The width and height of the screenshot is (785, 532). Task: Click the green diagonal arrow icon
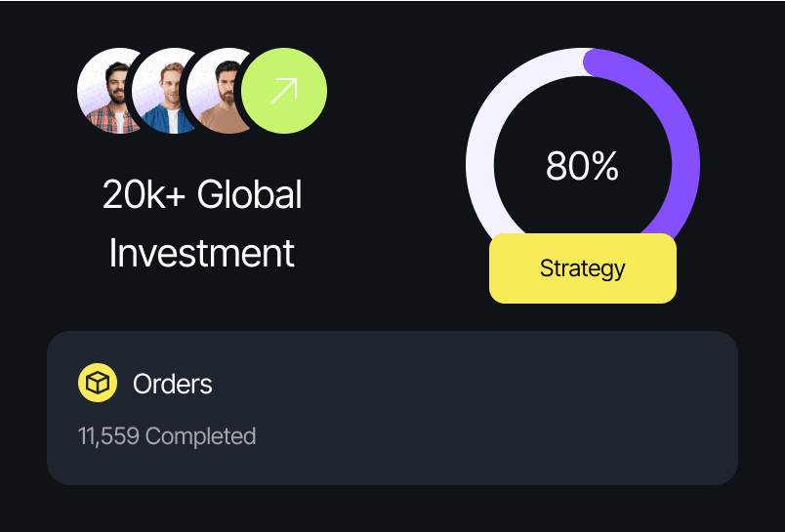(x=284, y=91)
